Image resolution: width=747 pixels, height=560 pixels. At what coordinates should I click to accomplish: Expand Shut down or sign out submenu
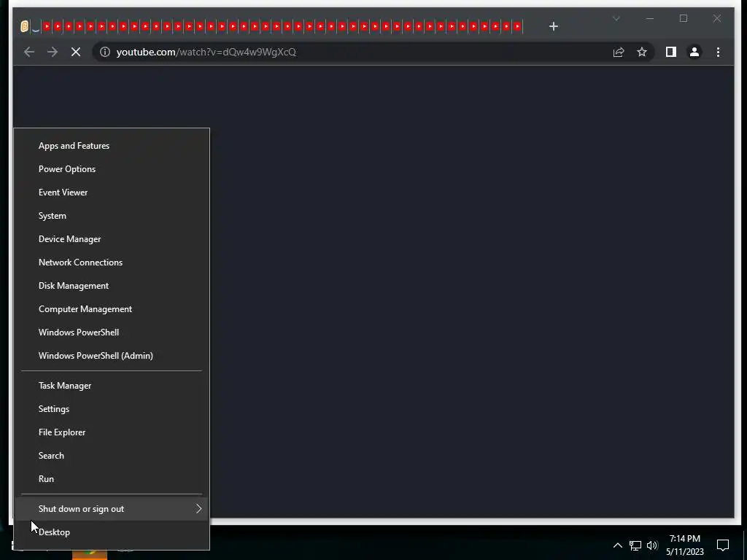[x=112, y=509]
